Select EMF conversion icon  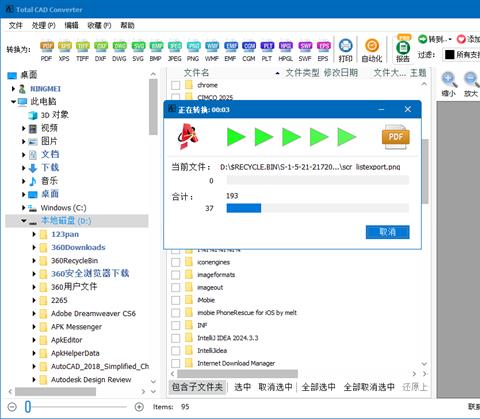coord(230,51)
